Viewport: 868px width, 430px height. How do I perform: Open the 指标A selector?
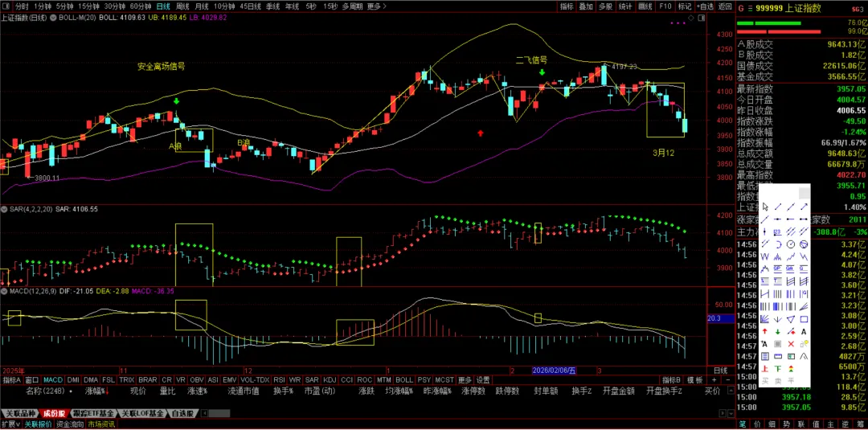coord(11,380)
